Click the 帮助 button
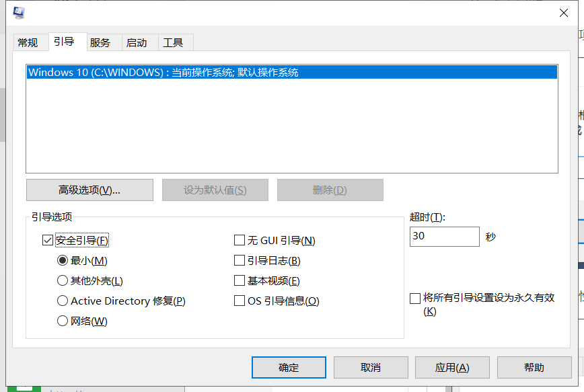This screenshot has width=584, height=392. pyautogui.click(x=534, y=367)
